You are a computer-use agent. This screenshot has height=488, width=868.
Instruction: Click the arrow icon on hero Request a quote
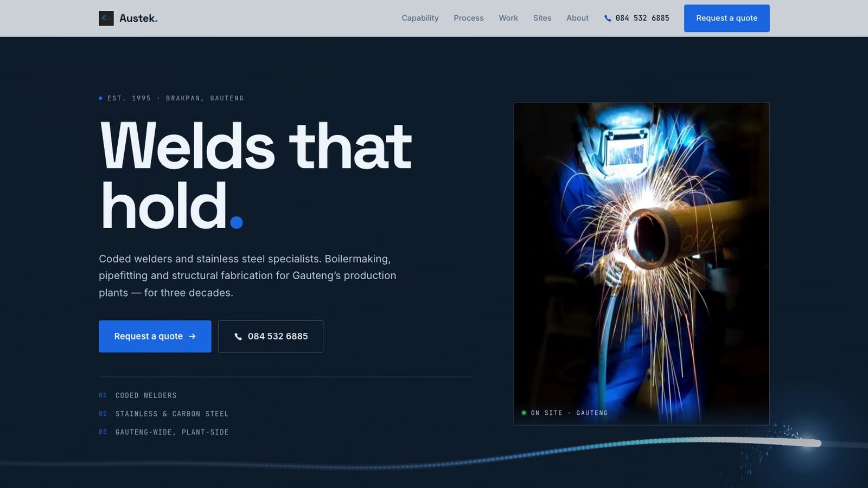point(192,337)
